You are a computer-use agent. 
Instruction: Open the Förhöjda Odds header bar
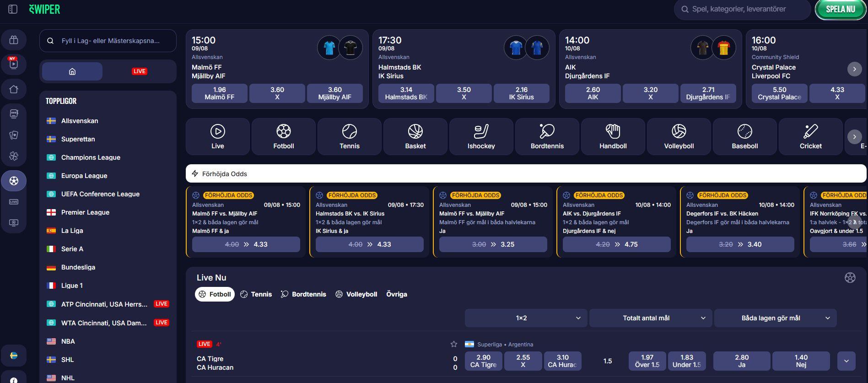pyautogui.click(x=526, y=174)
